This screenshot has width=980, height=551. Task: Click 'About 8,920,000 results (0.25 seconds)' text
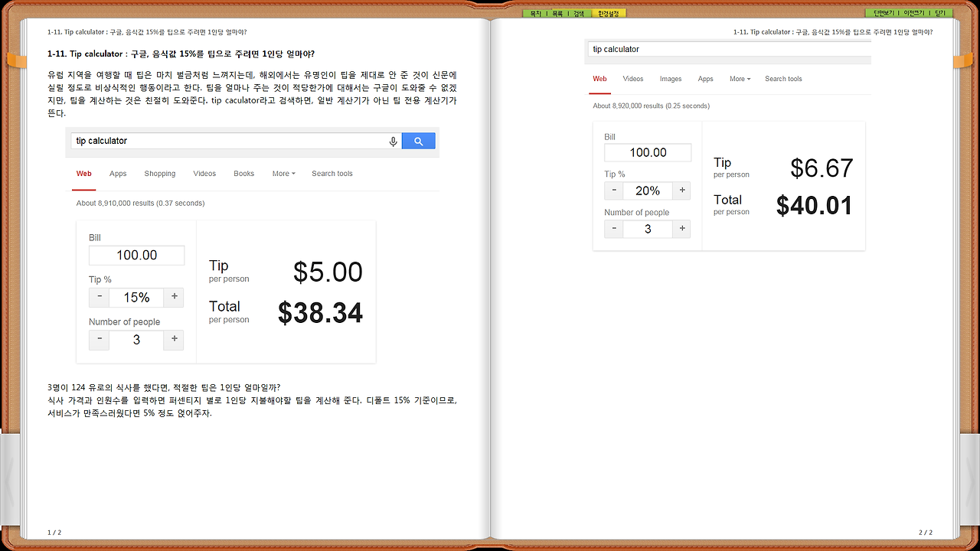(x=651, y=106)
